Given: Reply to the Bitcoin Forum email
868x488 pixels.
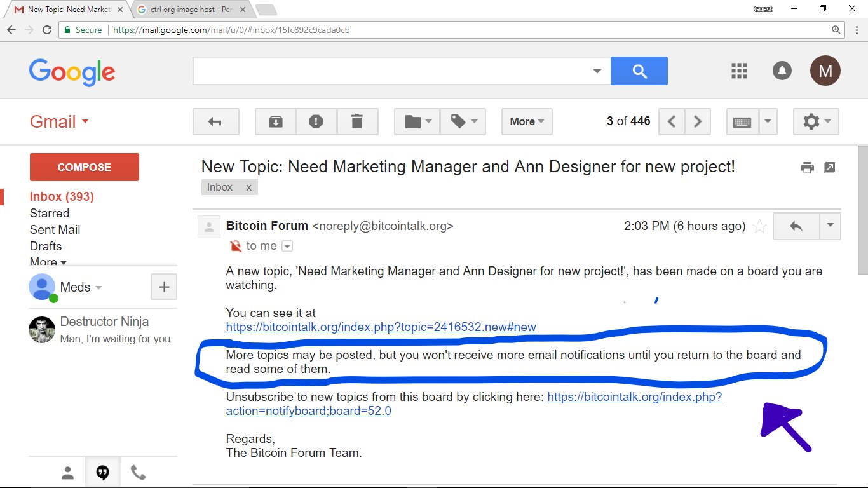Looking at the screenshot, I should pyautogui.click(x=796, y=226).
